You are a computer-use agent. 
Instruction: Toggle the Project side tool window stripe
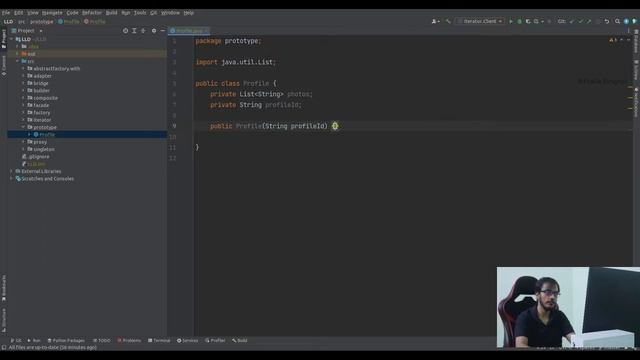pos(4,39)
